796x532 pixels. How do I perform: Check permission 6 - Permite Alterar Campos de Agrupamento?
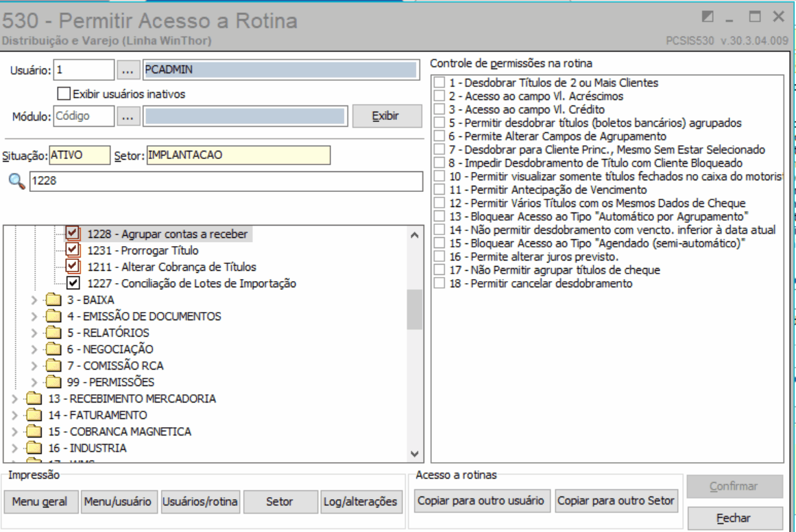tap(439, 136)
